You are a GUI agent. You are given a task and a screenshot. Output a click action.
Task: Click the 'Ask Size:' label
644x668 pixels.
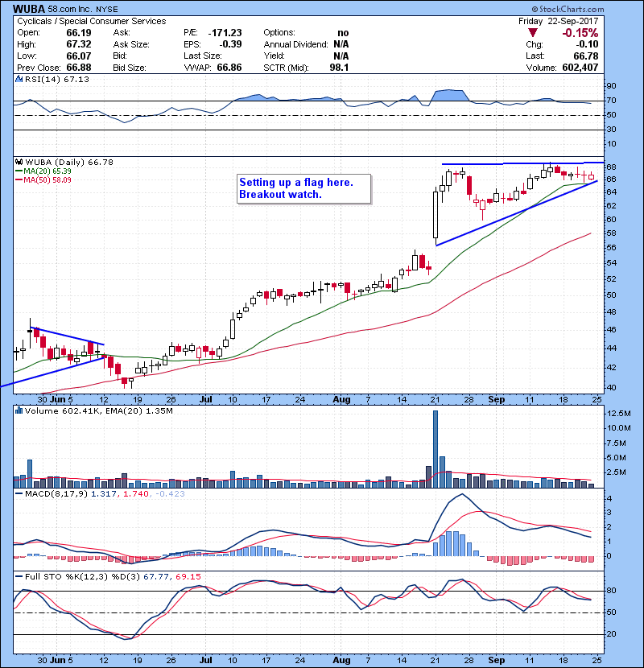(x=131, y=44)
